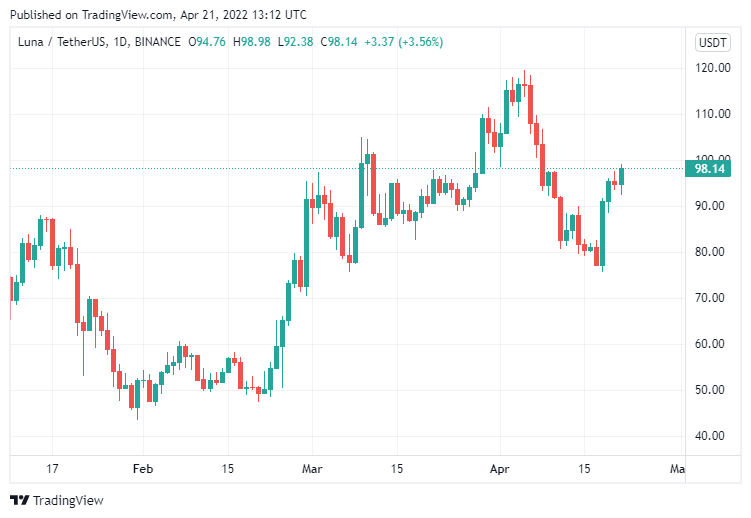This screenshot has width=751, height=518.
Task: Click the 40.00 price axis label
Action: [712, 436]
